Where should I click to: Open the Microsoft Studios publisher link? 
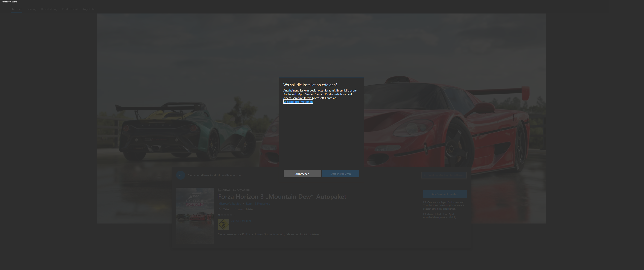click(229, 204)
